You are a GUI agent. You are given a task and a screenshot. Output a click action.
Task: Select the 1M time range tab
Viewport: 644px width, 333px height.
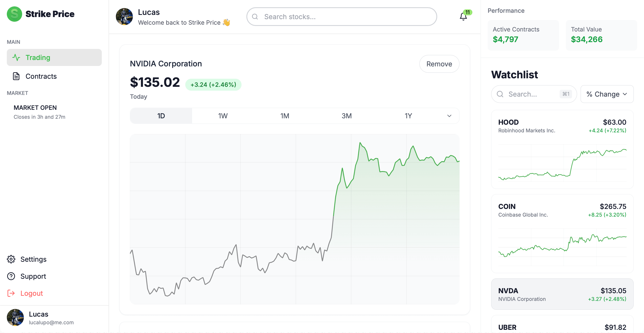coord(285,116)
